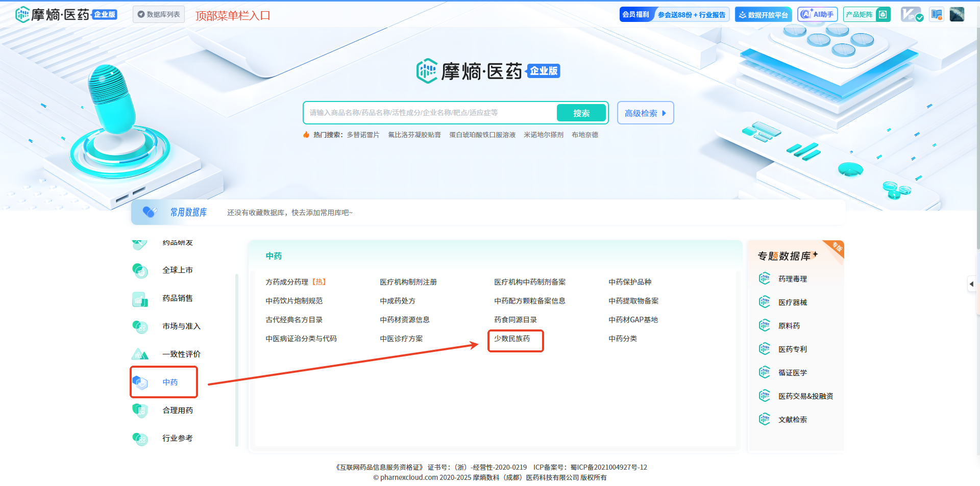Screen dimensions: 980x486
Task: Select 全球上市 category icon
Action: tap(140, 270)
